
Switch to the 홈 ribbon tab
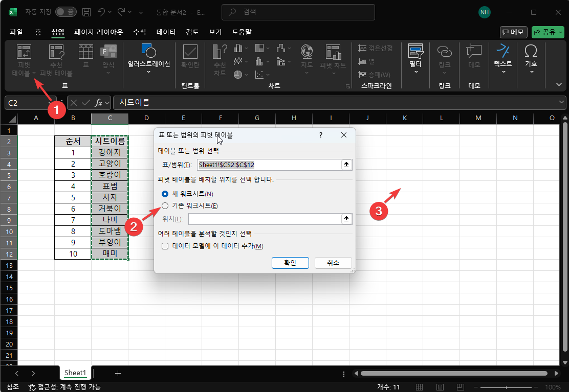(x=37, y=32)
